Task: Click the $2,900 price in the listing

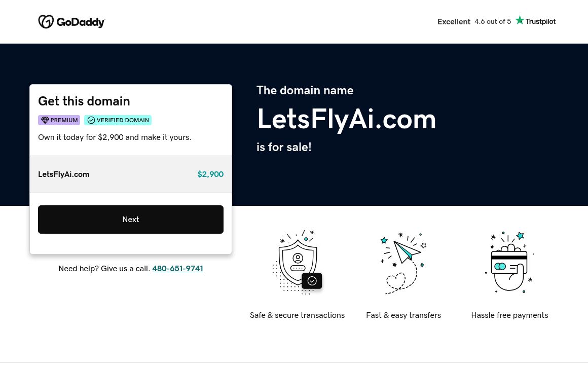Action: pos(210,174)
